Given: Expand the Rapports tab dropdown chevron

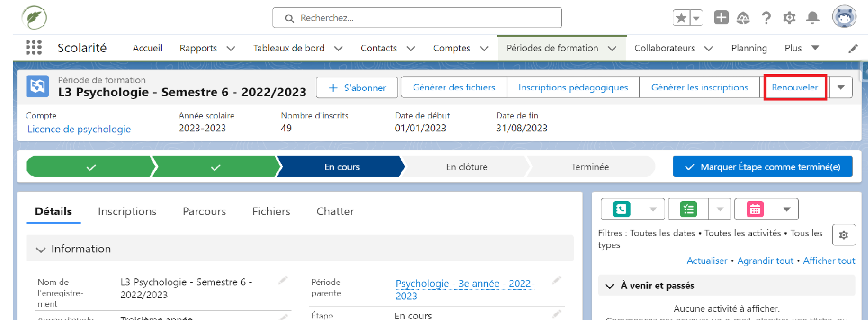Looking at the screenshot, I should coord(231,48).
